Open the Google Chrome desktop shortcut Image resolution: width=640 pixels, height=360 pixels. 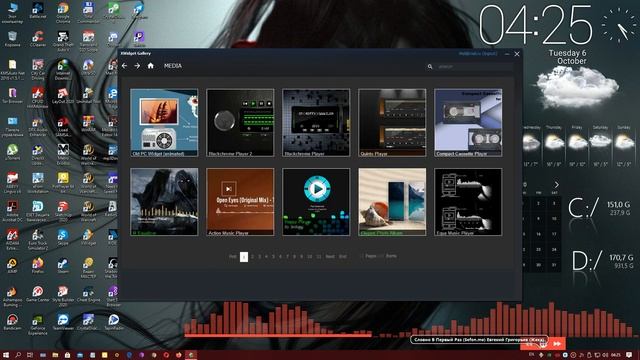(63, 12)
